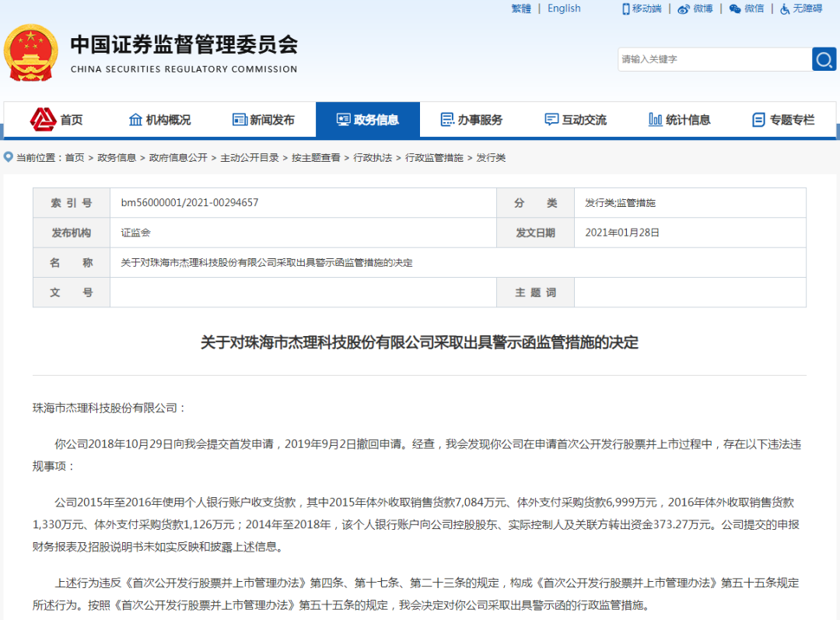
Task: Go to 行政监管措施 in the breadcrumb
Action: coord(434,158)
